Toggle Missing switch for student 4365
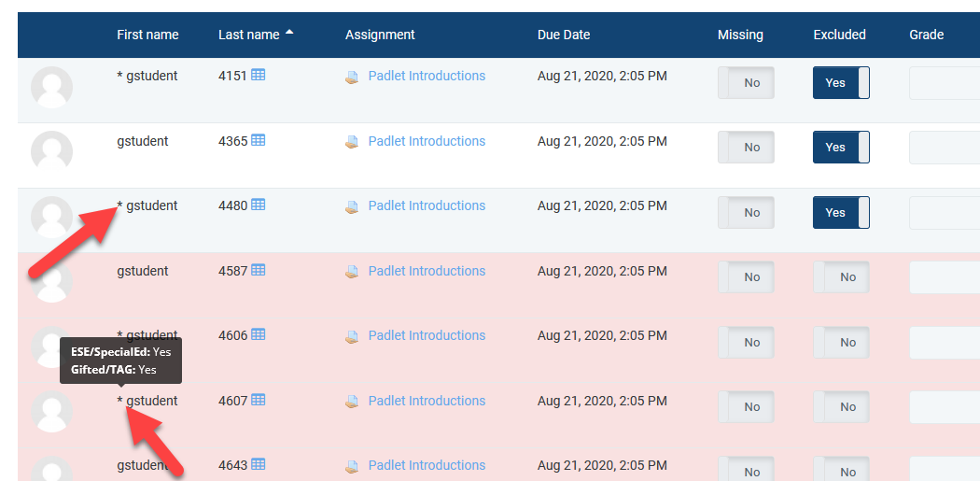The image size is (980, 481). 745,148
